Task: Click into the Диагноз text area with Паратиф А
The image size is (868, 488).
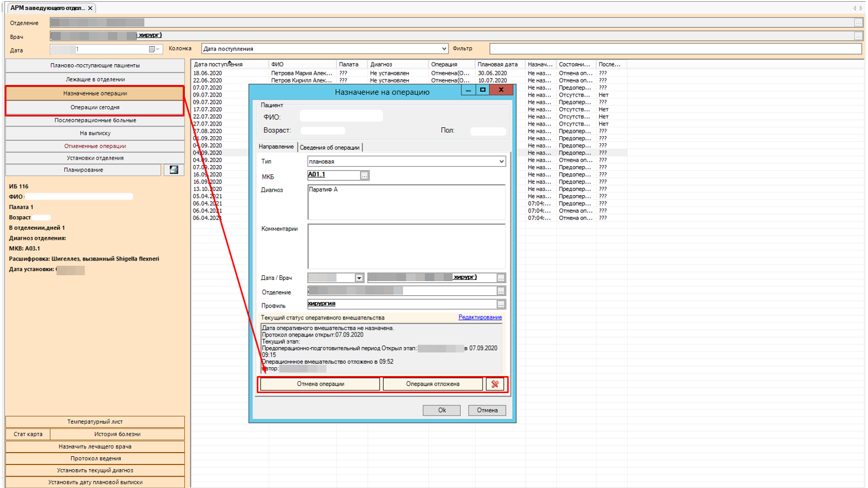Action: 406,202
